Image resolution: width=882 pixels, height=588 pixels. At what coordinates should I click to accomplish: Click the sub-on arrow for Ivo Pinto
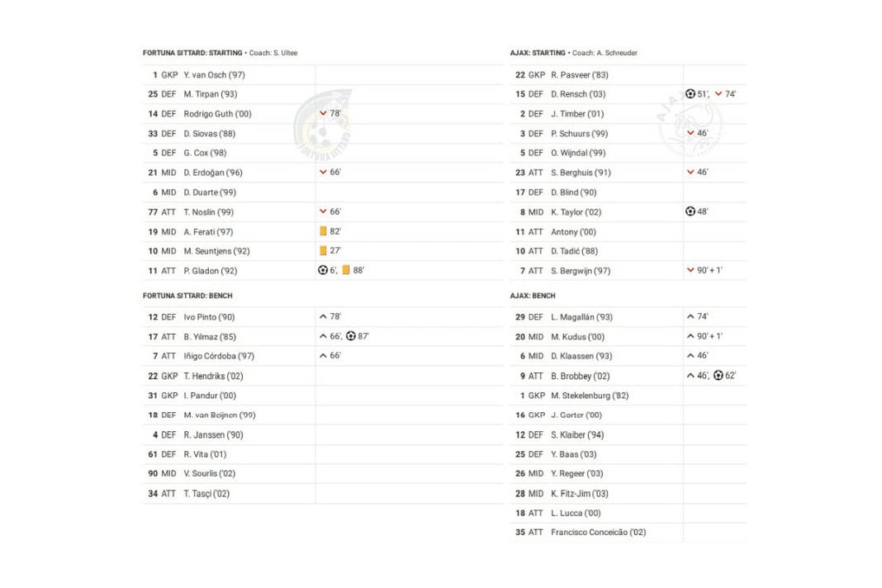pyautogui.click(x=323, y=316)
